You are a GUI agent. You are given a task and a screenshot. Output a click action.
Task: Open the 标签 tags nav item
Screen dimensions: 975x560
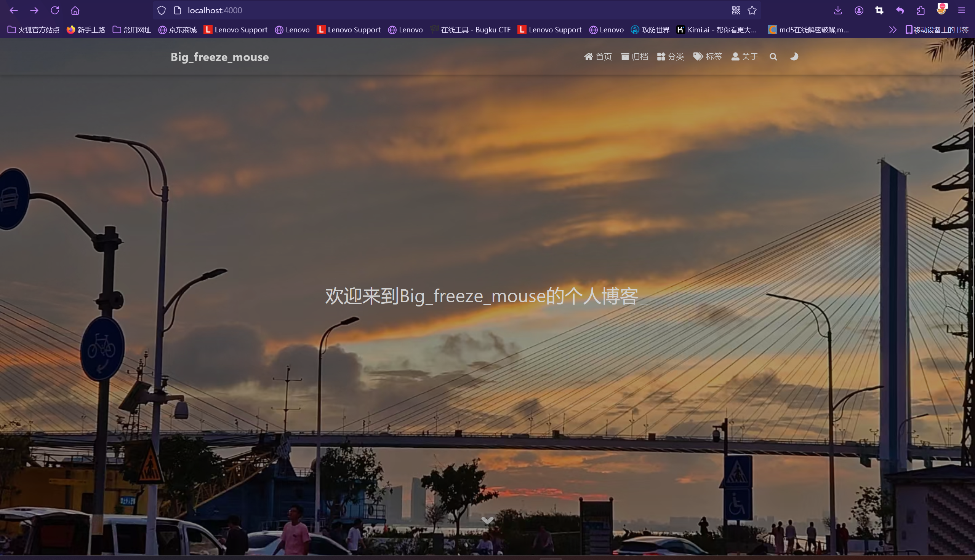tap(708, 57)
